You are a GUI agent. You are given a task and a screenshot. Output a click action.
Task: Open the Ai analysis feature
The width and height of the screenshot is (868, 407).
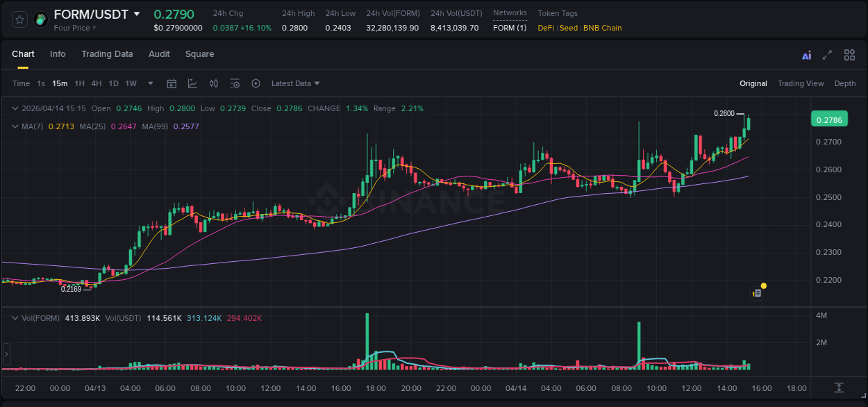tap(806, 54)
